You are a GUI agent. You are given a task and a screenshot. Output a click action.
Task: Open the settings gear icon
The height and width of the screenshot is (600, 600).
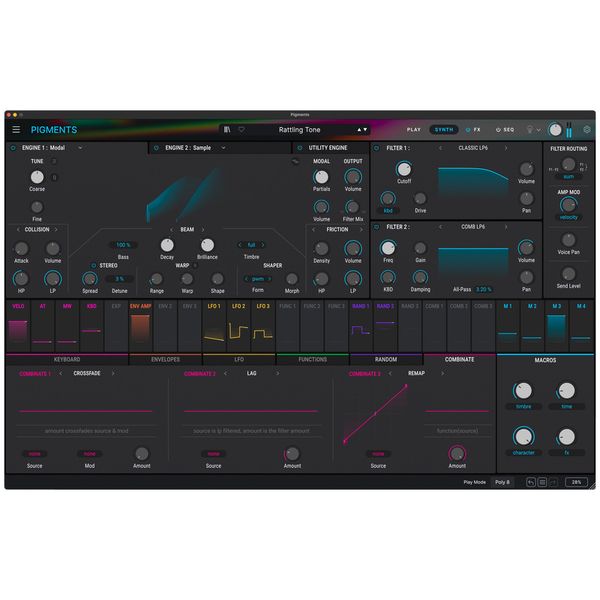[x=587, y=130]
